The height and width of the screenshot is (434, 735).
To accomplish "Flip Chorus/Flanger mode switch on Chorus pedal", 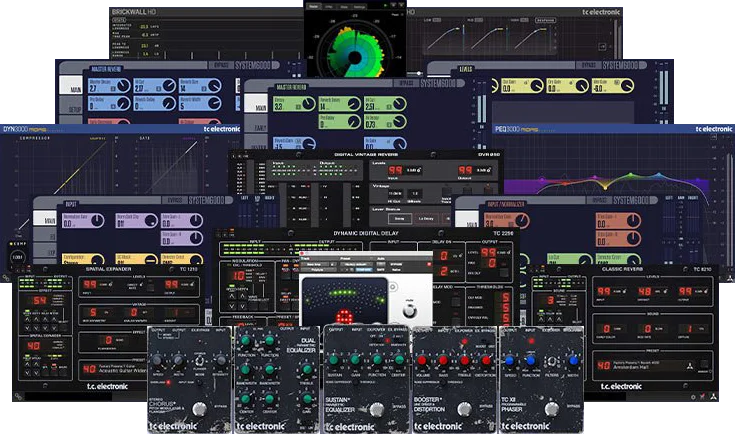I will click(200, 361).
